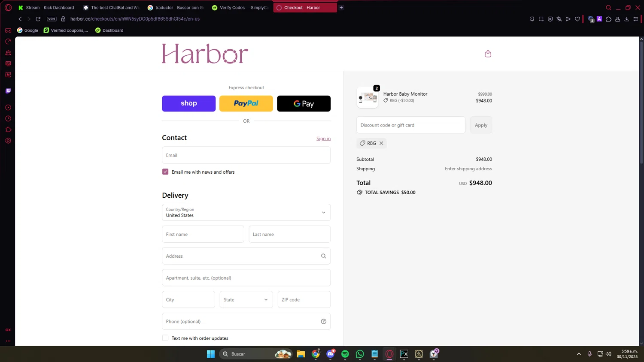Go back with the browser back arrow
The height and width of the screenshot is (362, 644).
tap(20, 19)
